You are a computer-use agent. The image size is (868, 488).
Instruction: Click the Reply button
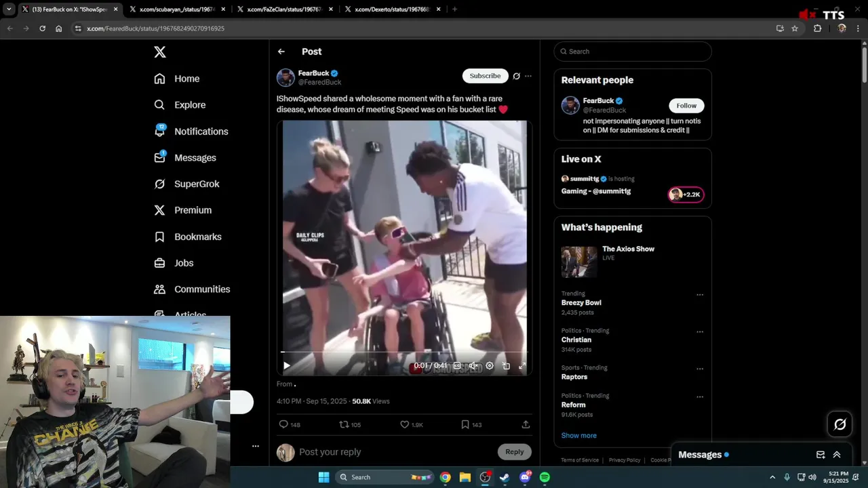(x=514, y=452)
